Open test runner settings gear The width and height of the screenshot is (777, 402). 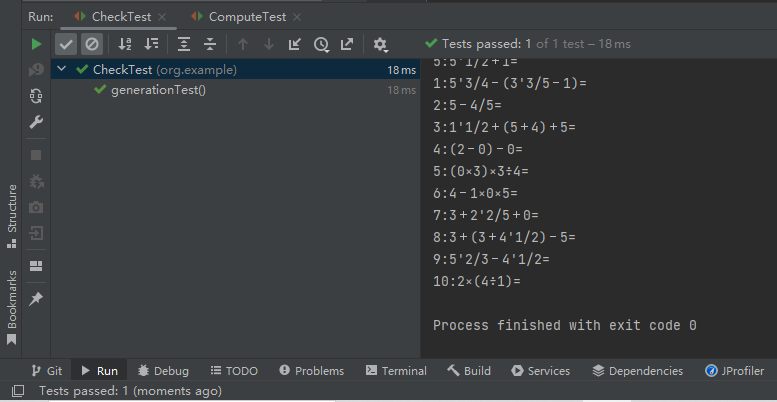coord(380,44)
